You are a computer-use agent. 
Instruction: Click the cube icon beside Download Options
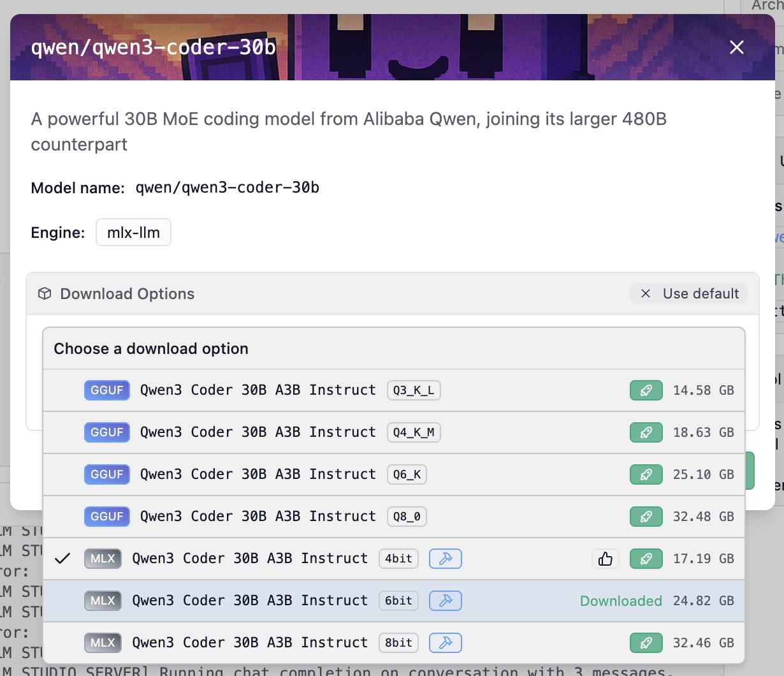45,293
